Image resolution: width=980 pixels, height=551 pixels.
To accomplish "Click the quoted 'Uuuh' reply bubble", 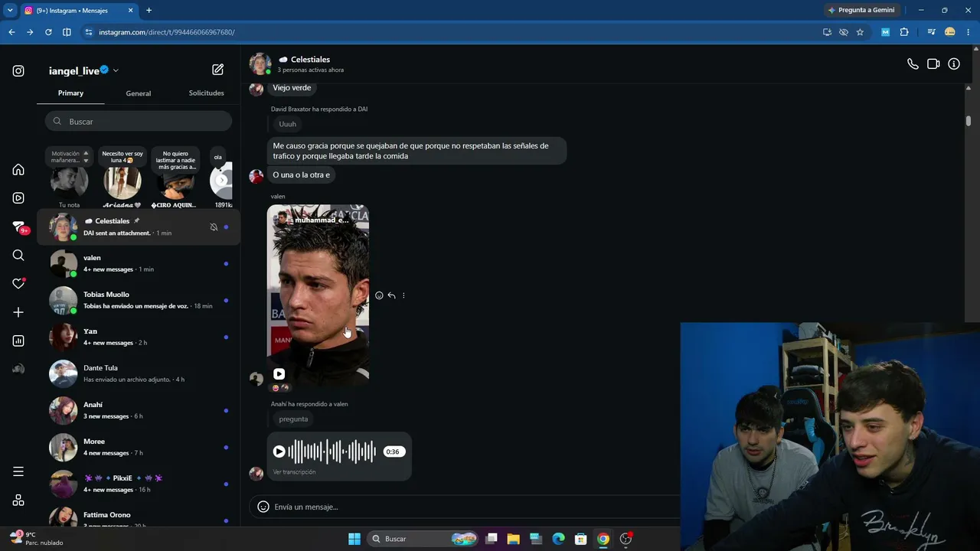I will (x=288, y=124).
